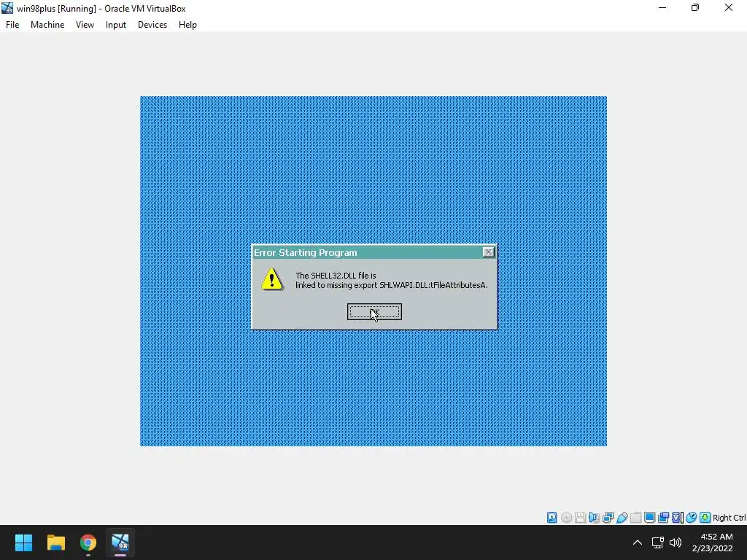Open the View menu

[85, 25]
